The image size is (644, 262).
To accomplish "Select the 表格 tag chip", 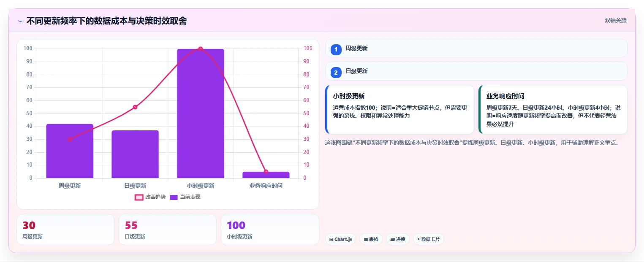I will [371, 239].
